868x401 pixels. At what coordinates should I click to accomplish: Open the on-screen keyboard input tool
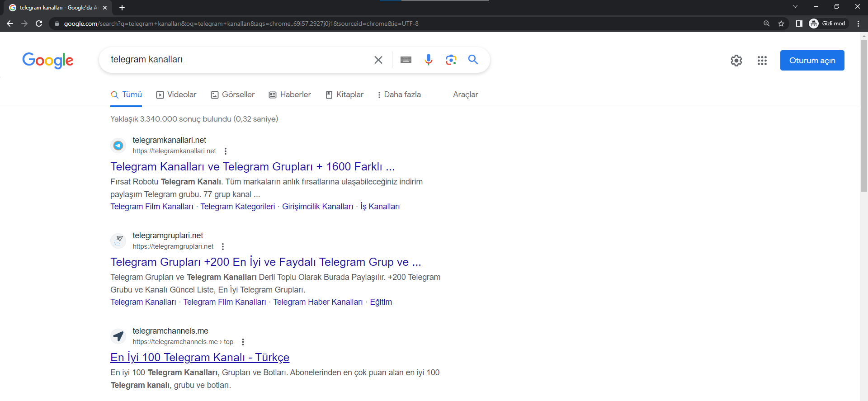406,60
